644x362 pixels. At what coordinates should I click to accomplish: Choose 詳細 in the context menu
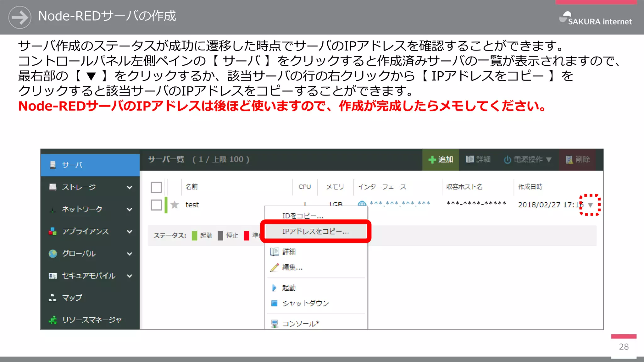click(316, 252)
